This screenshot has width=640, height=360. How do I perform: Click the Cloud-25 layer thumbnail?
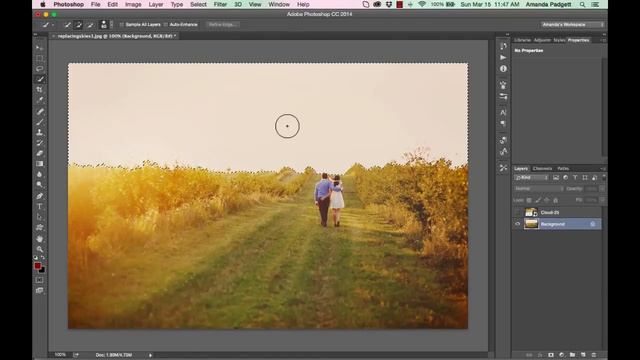click(x=531, y=212)
